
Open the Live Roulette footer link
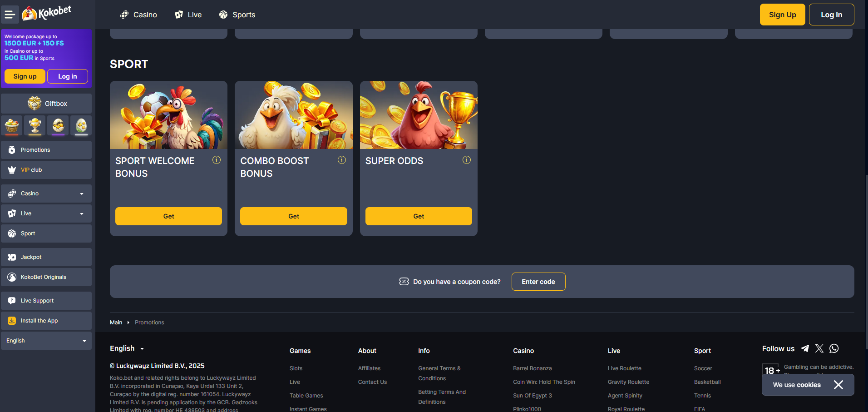625,368
